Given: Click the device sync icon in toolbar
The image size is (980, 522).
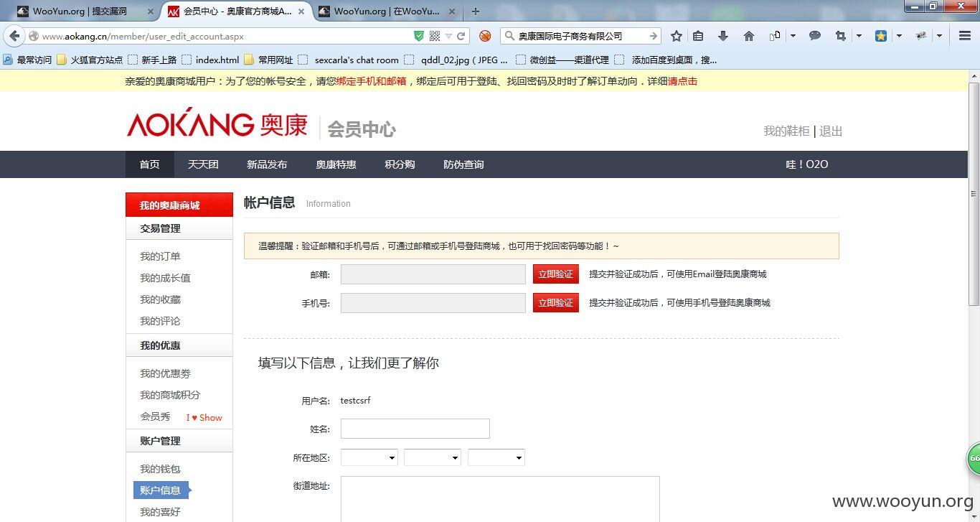Looking at the screenshot, I should (x=775, y=36).
